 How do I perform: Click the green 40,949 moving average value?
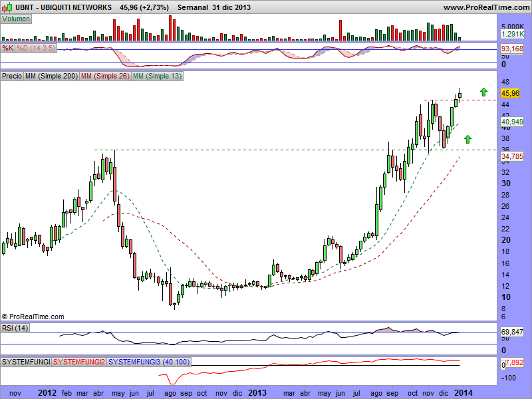coord(512,122)
